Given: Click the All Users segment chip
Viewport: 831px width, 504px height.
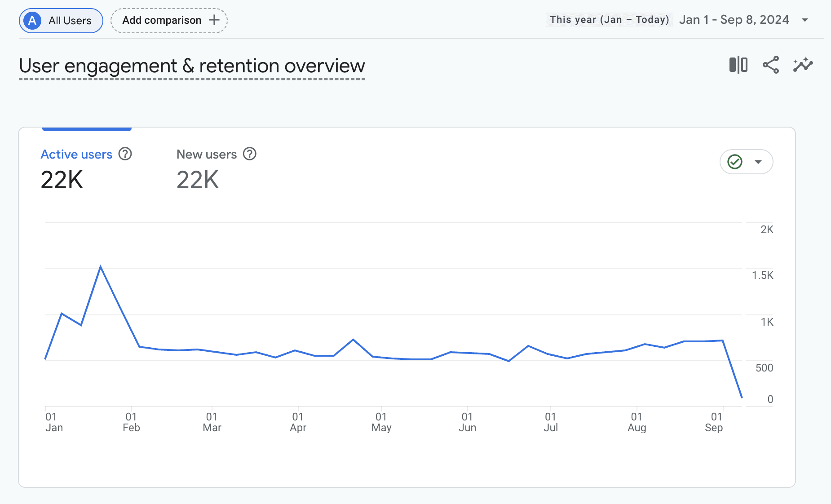Looking at the screenshot, I should click(x=61, y=21).
